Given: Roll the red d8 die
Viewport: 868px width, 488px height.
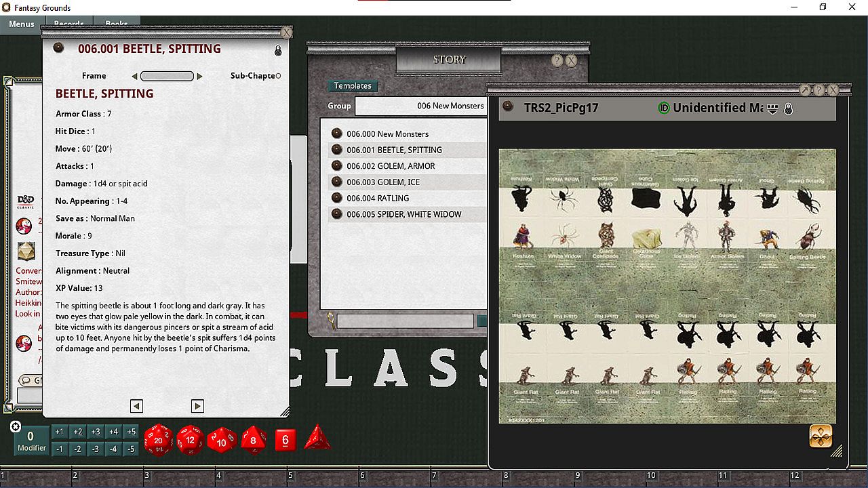Looking at the screenshot, I should 254,440.
